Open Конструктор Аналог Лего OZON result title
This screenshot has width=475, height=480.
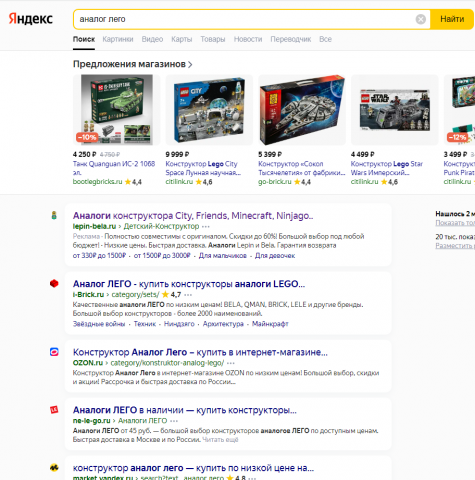pyautogui.click(x=200, y=352)
